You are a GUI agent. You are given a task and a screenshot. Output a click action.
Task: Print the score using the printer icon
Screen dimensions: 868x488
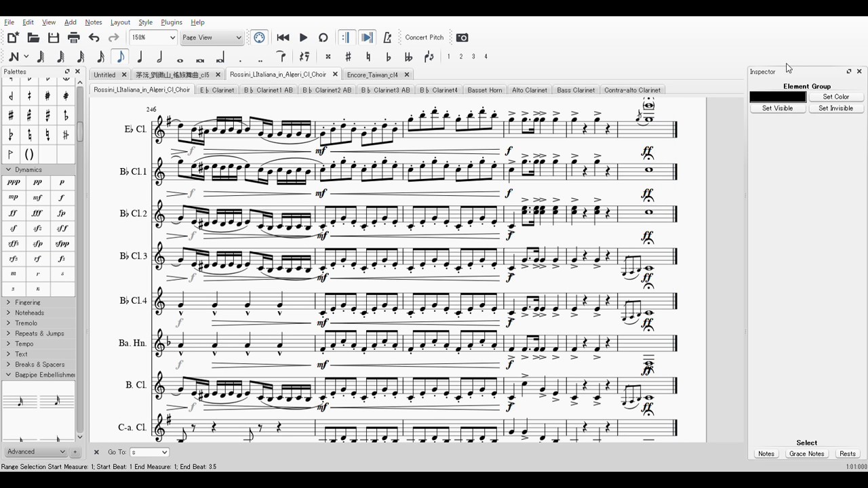(x=74, y=37)
